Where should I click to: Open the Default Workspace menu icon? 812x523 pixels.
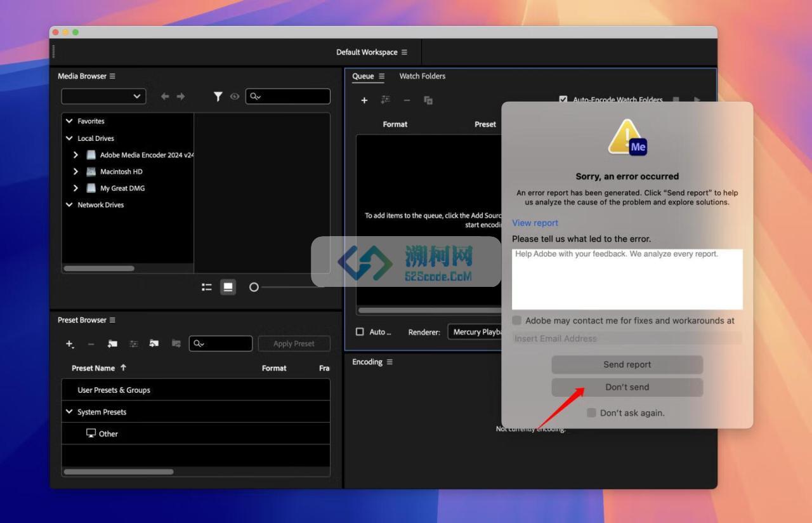(x=404, y=52)
